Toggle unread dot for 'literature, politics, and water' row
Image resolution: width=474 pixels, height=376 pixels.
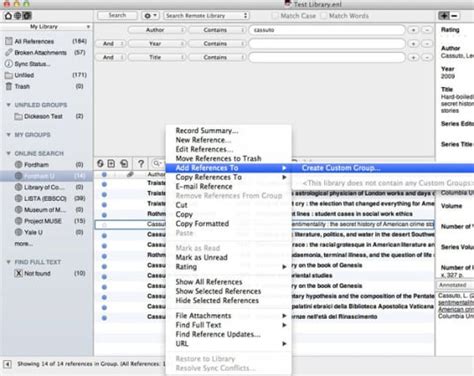[x=104, y=235]
